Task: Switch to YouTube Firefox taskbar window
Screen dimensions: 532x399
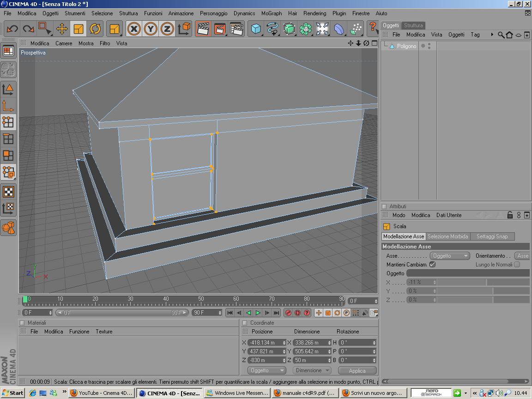Action: click(x=102, y=393)
